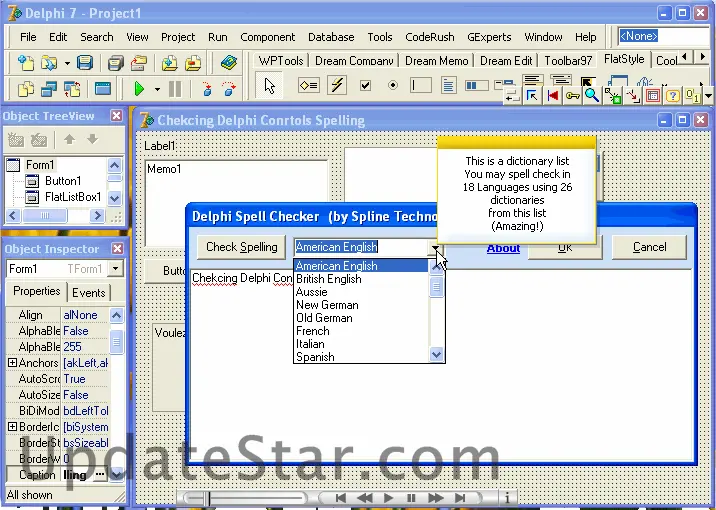Select the arrow pointer in component palette
This screenshot has height=510, width=716.
click(269, 85)
